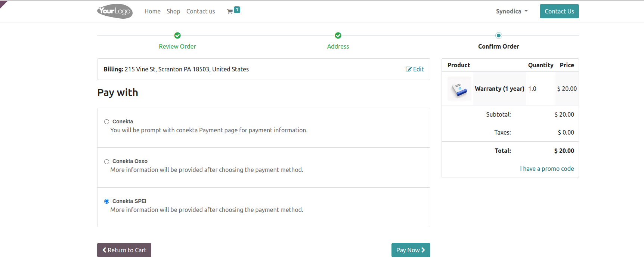Select the Conekta payment radio button

(106, 121)
